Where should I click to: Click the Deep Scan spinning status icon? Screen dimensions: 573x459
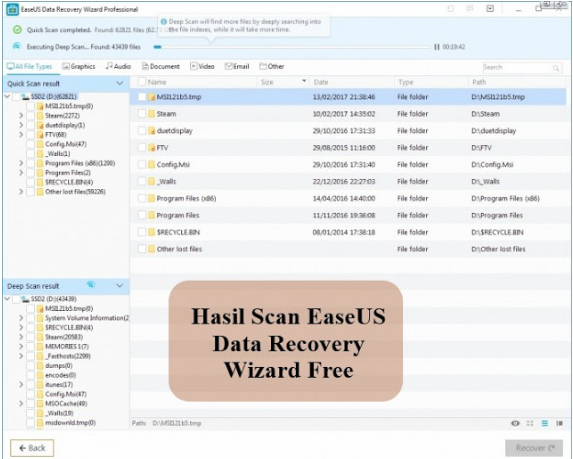[x=16, y=46]
